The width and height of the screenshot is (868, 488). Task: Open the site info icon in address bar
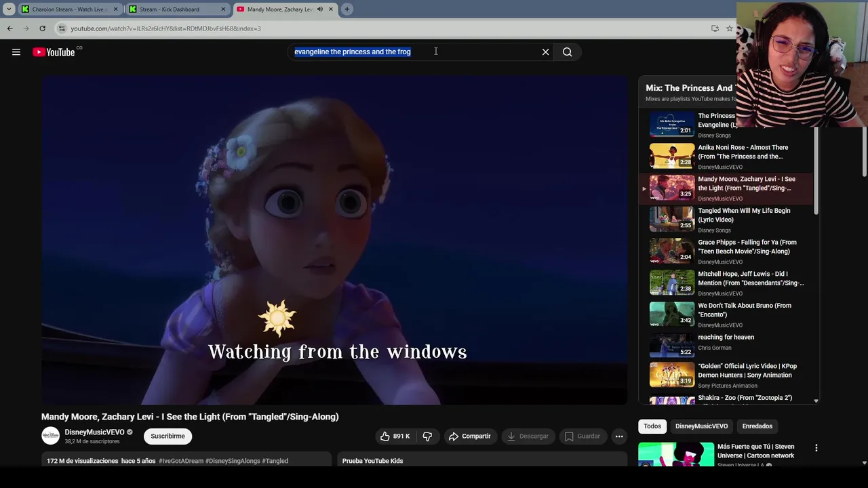tap(62, 28)
